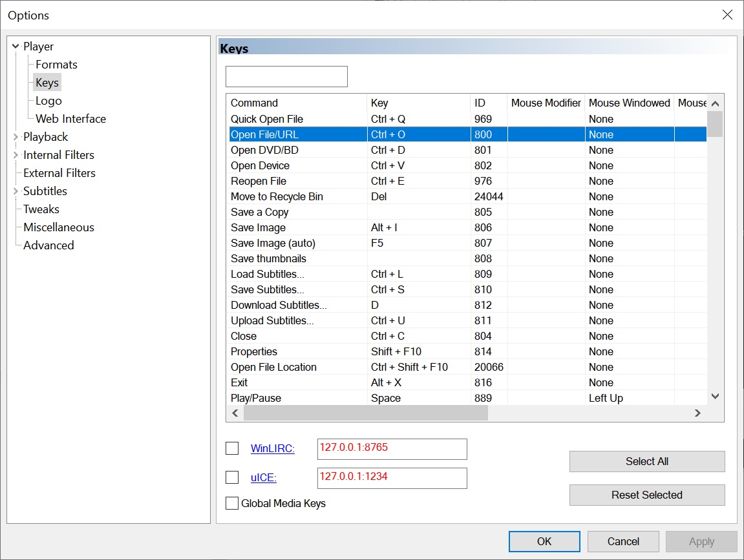Viewport: 744px width, 560px height.
Task: Click the Select All button
Action: pyautogui.click(x=646, y=461)
